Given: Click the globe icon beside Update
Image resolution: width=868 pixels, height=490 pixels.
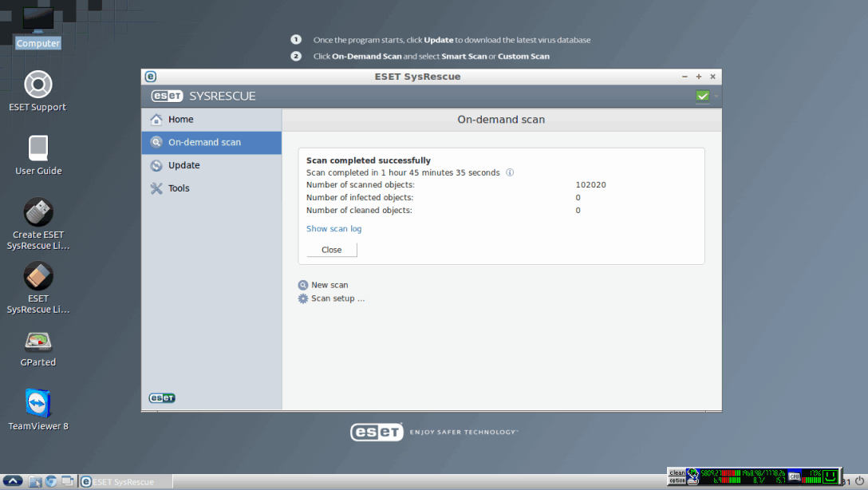Looking at the screenshot, I should (x=156, y=165).
